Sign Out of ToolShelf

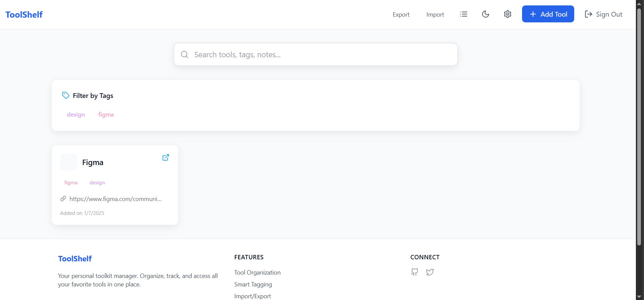[603, 14]
